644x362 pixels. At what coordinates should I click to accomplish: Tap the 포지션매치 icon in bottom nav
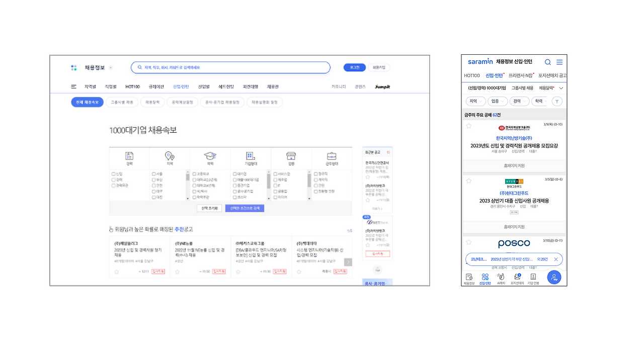517,277
